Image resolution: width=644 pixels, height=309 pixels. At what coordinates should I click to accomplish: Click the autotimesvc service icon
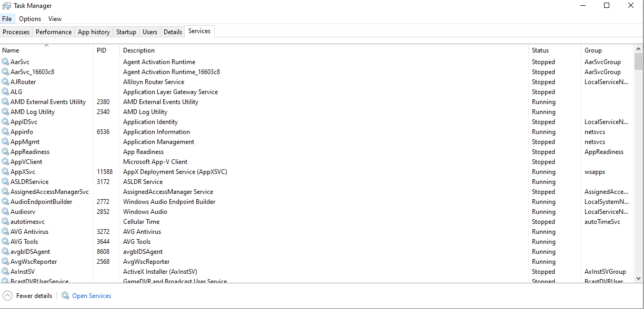[x=5, y=222]
